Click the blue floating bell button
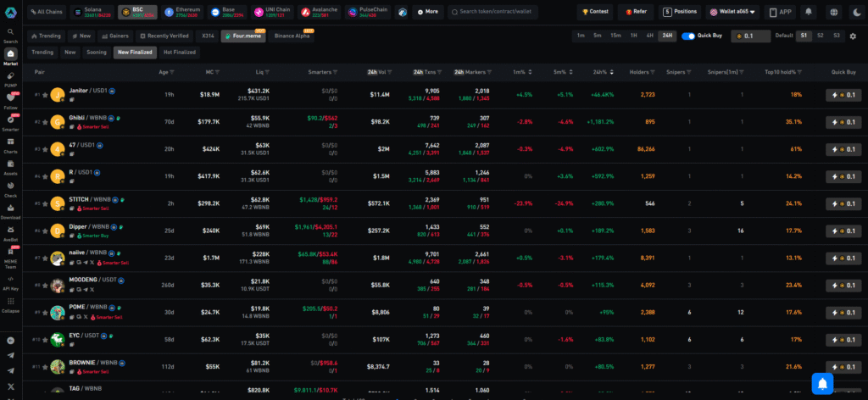 pos(822,383)
